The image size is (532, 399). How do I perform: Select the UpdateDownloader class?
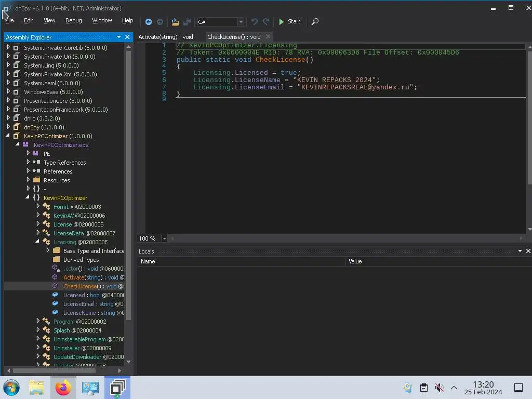tap(88, 356)
